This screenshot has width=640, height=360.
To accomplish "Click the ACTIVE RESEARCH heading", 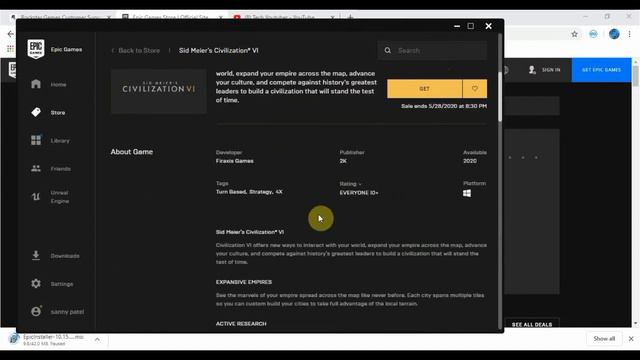I will (x=241, y=324).
